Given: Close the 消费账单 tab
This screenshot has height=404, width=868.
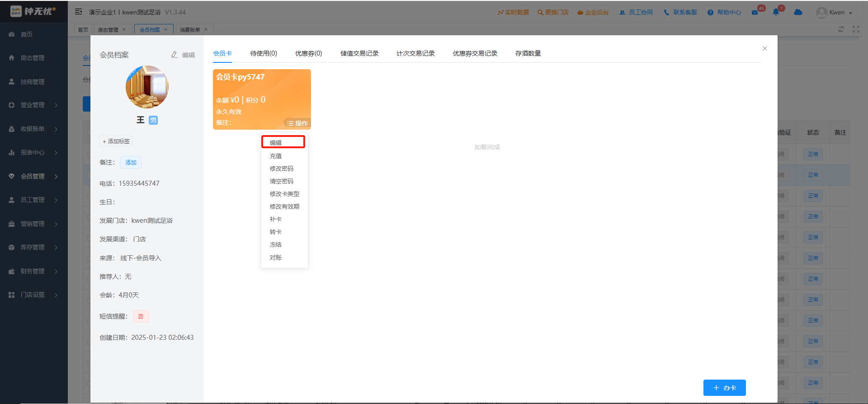Looking at the screenshot, I should 206,29.
